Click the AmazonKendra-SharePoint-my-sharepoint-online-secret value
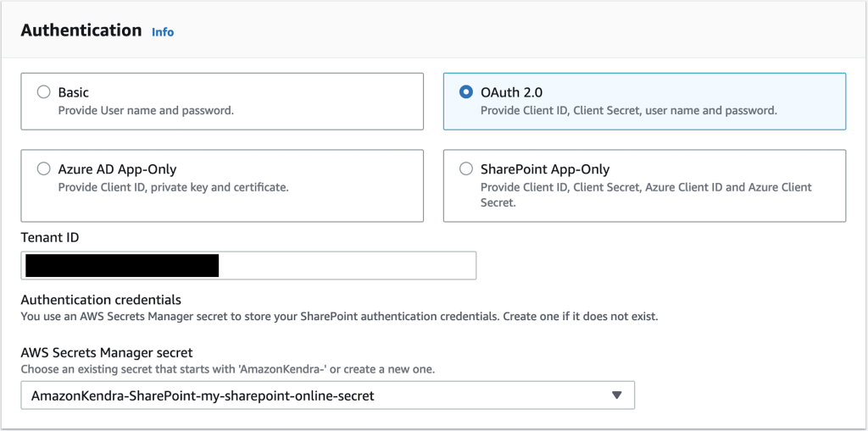 pyautogui.click(x=203, y=395)
